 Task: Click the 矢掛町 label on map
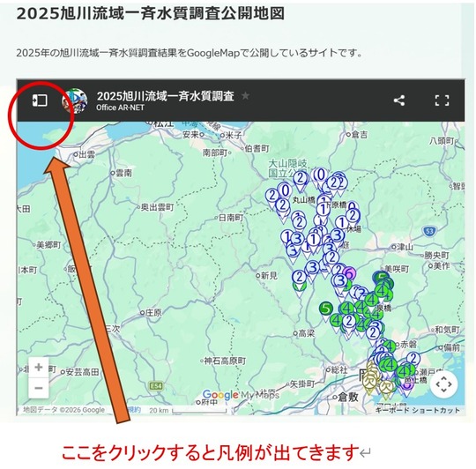[x=301, y=384]
